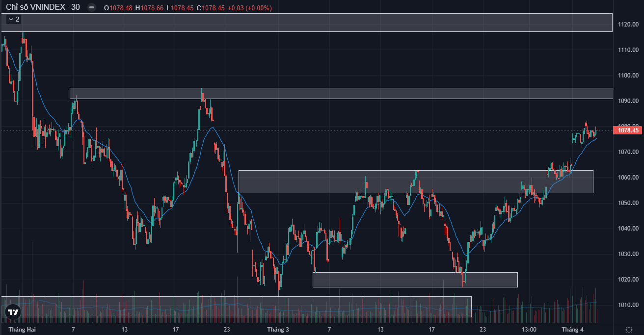
Task: Click the 1010.00 price axis label
Action: click(628, 305)
